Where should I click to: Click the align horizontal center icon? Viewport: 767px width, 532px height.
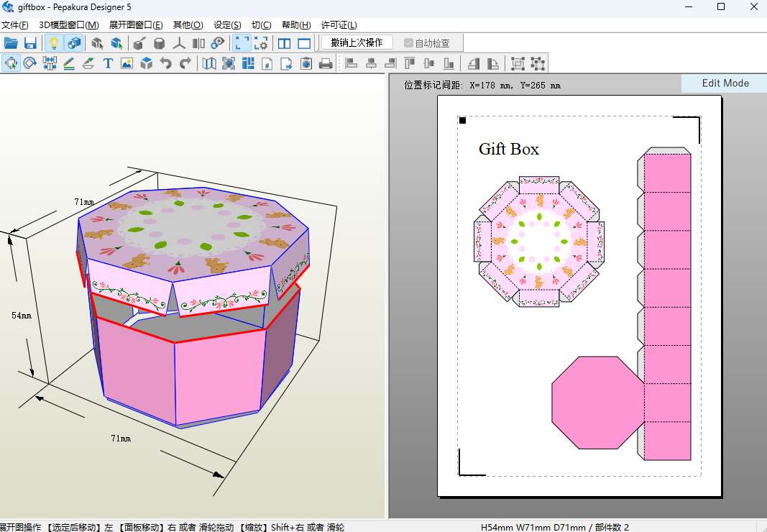coord(371,63)
